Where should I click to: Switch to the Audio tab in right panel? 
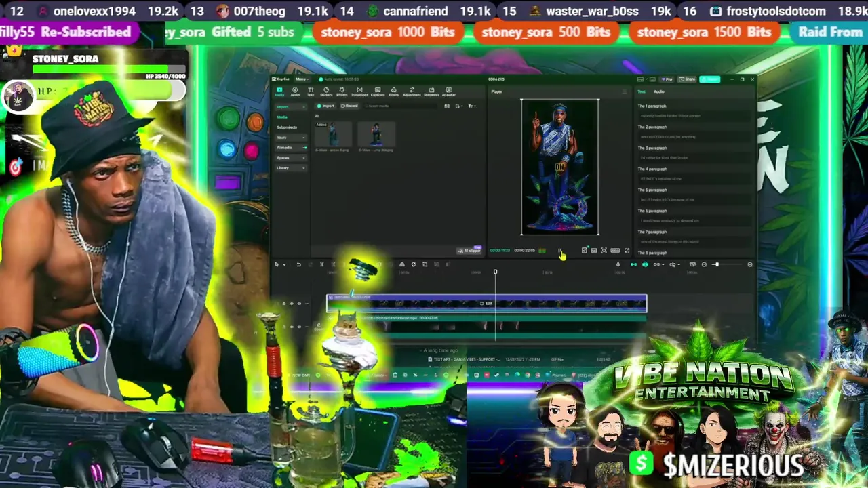click(x=659, y=91)
